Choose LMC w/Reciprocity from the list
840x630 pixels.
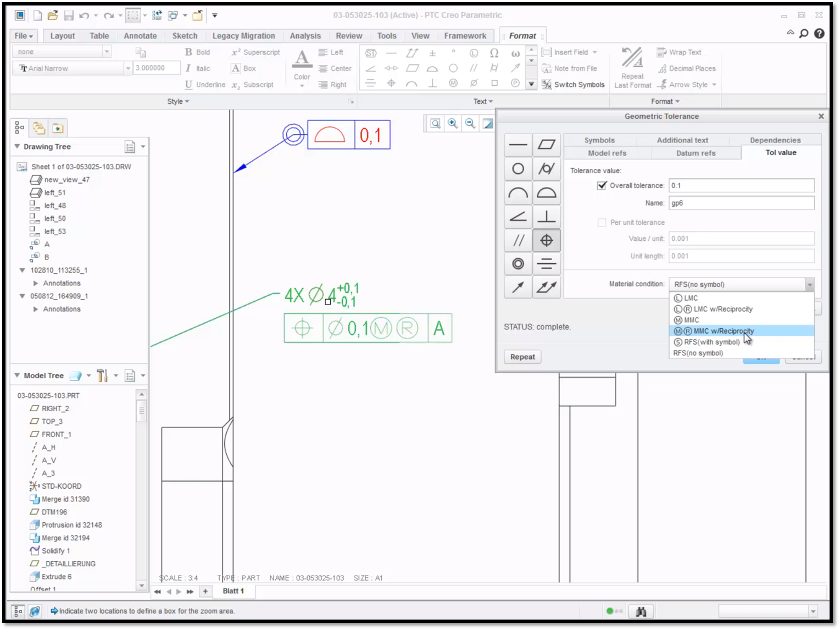pos(743,309)
